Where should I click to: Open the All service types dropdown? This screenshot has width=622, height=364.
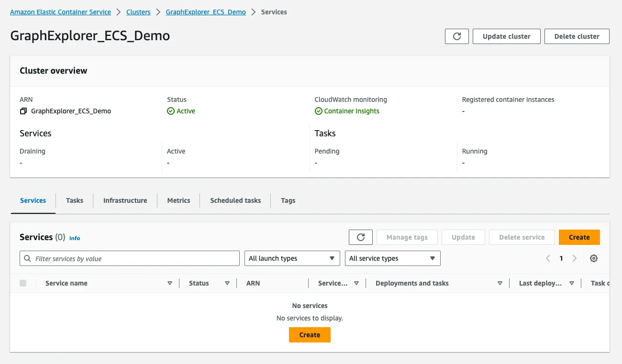392,258
